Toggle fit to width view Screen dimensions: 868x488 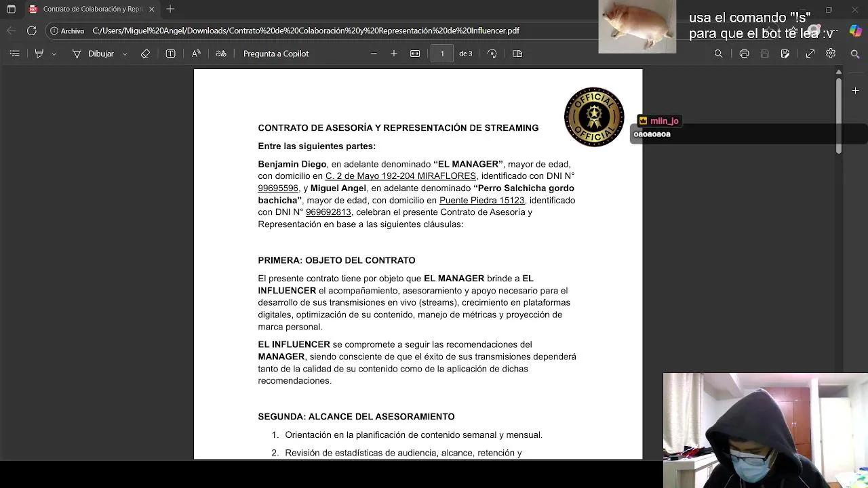click(x=415, y=54)
